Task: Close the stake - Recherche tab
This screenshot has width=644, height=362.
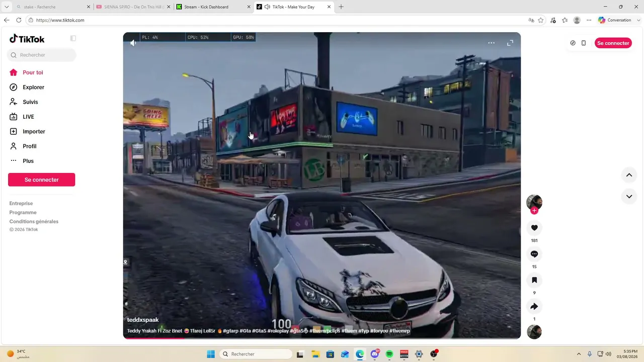Action: pyautogui.click(x=89, y=7)
